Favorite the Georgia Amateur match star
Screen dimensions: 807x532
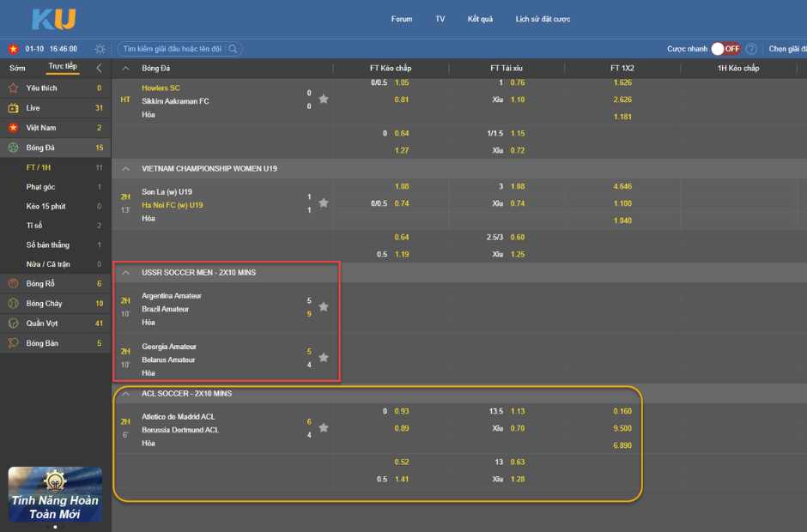pyautogui.click(x=323, y=358)
